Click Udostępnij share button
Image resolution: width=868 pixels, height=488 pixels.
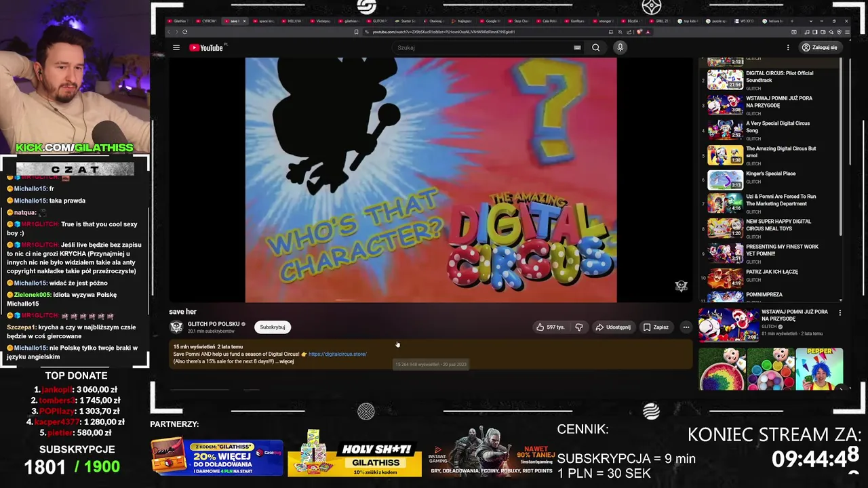click(613, 327)
